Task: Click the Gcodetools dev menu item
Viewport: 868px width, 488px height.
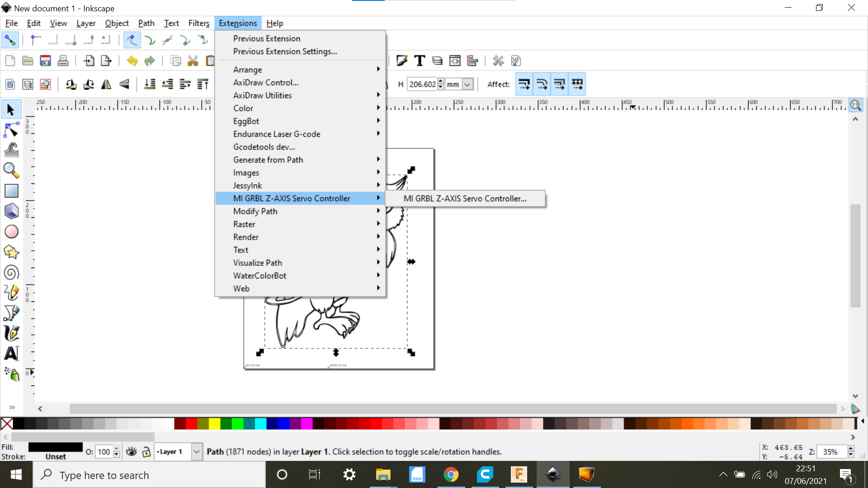Action: click(264, 146)
